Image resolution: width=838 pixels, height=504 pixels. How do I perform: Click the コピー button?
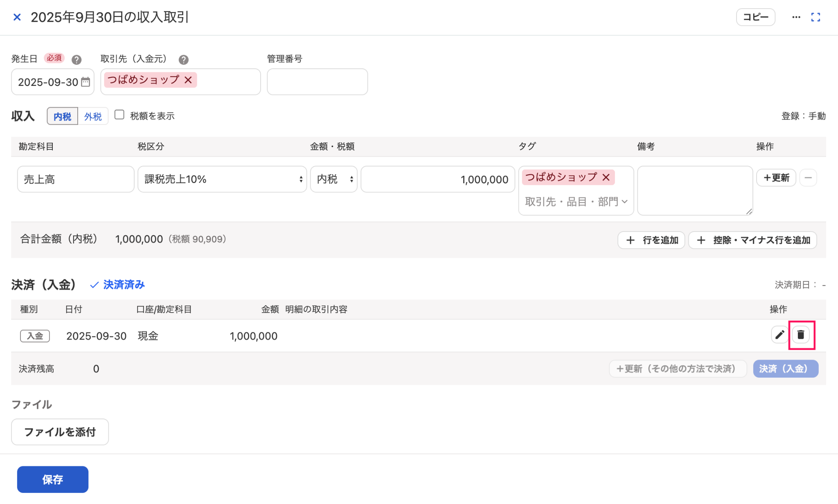(755, 17)
